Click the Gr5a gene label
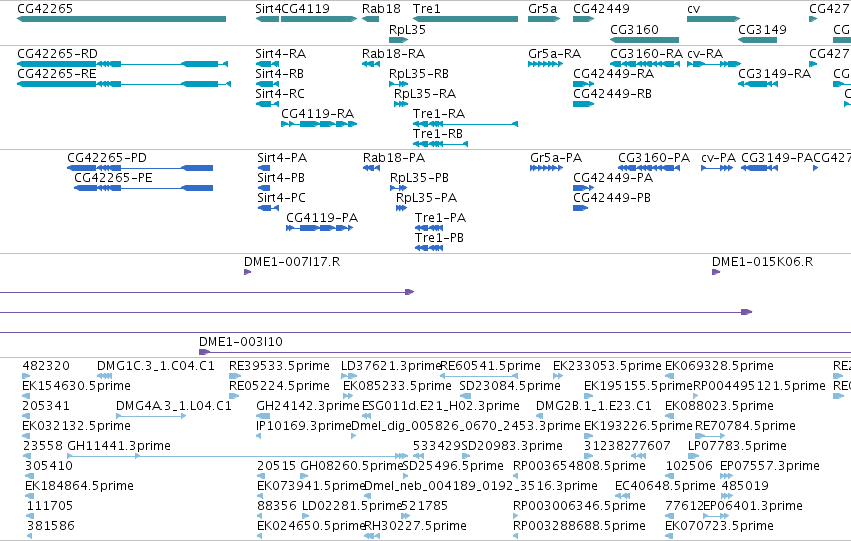Viewport: 851px width, 541px height. pyautogui.click(x=543, y=9)
